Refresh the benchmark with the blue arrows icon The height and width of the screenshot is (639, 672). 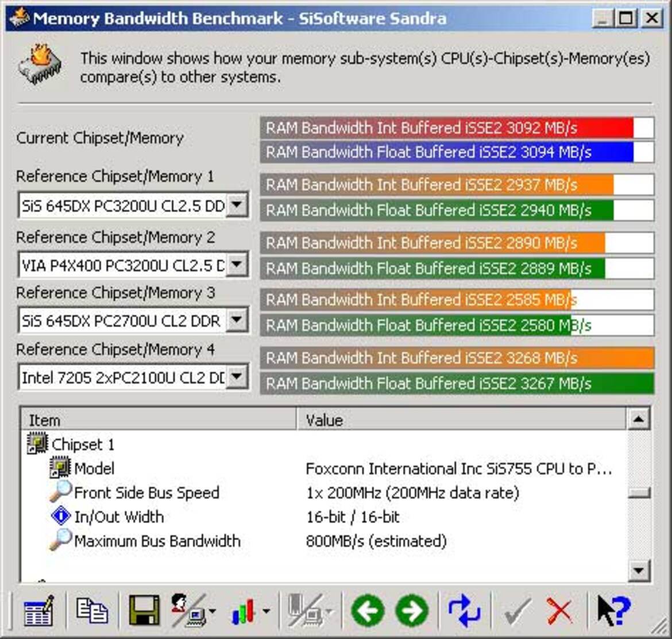point(464,611)
